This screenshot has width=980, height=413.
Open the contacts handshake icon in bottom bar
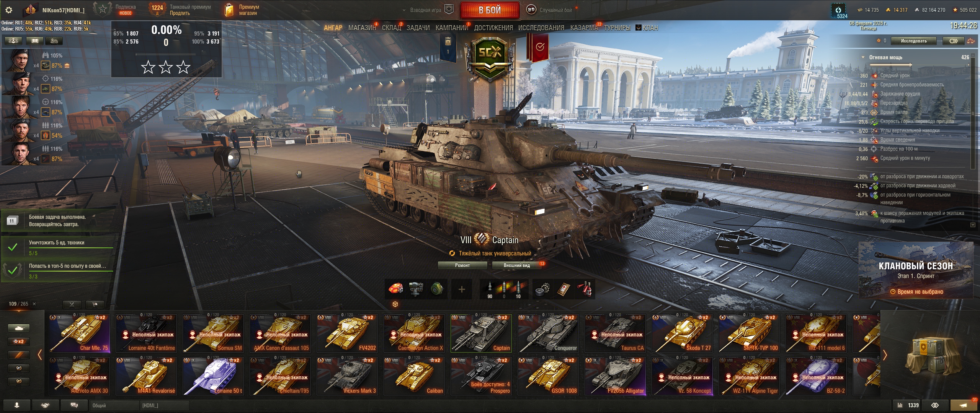tap(45, 405)
